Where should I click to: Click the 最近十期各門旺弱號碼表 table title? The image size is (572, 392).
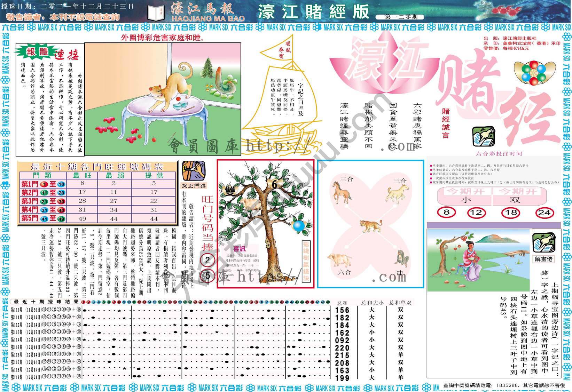click(x=97, y=166)
